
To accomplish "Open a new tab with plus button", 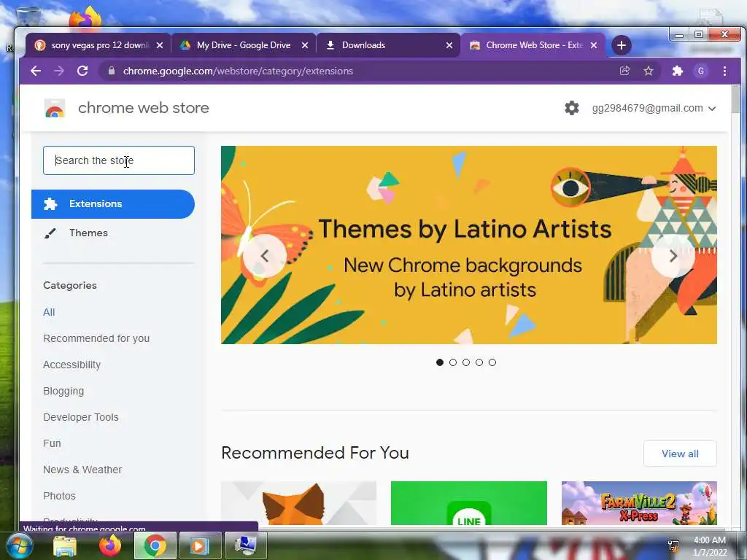I will [x=622, y=45].
